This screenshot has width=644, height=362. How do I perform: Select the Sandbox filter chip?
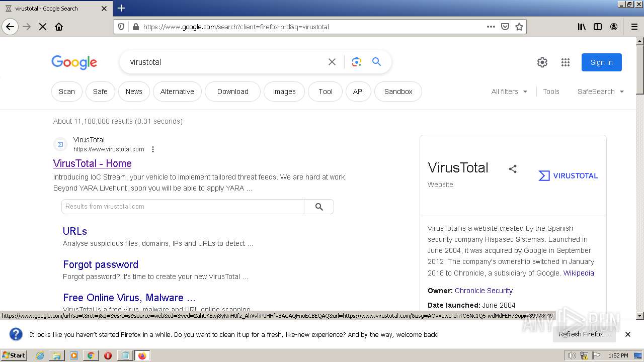[398, 92]
